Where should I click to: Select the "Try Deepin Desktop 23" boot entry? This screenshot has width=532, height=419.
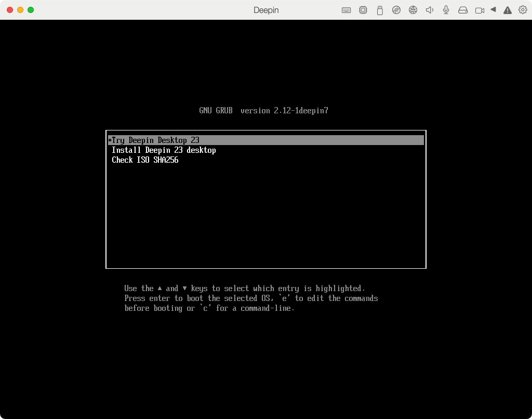coord(266,140)
